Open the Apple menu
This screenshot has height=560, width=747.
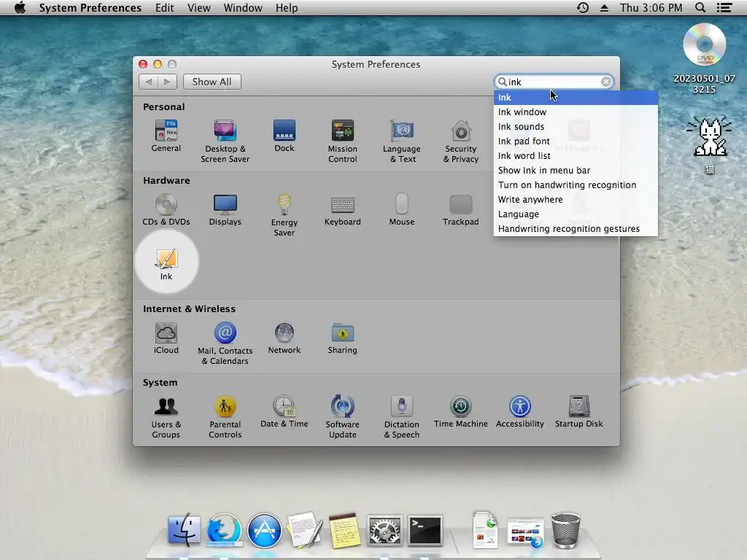[x=20, y=7]
